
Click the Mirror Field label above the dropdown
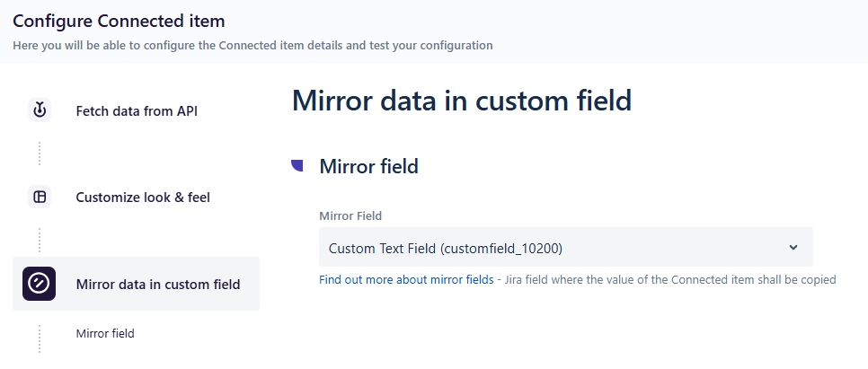tap(350, 215)
